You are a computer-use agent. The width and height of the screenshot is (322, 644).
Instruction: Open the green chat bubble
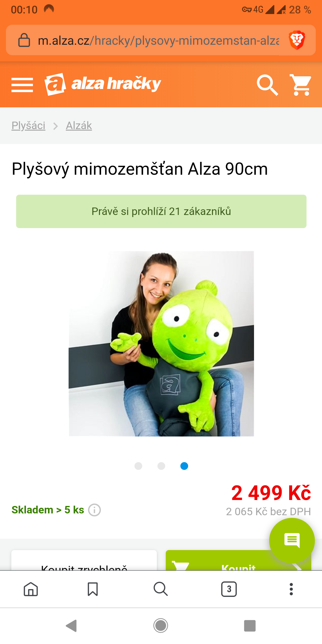pos(292,541)
